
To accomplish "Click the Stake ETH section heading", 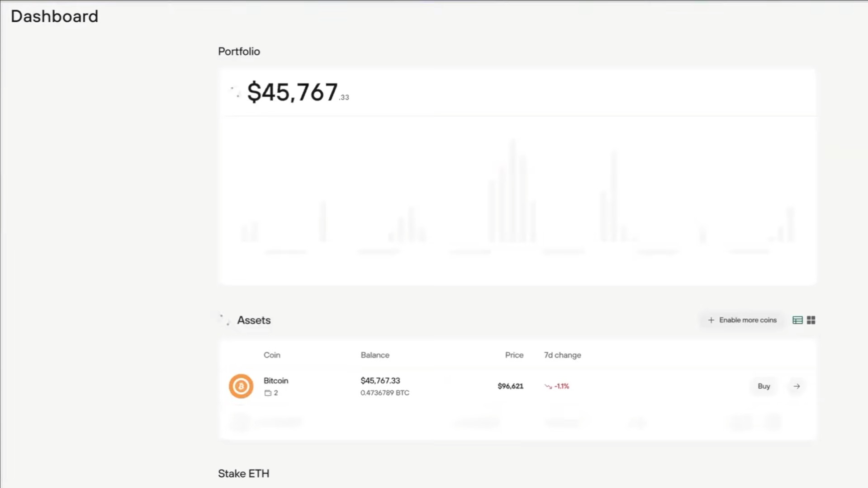I will click(243, 474).
